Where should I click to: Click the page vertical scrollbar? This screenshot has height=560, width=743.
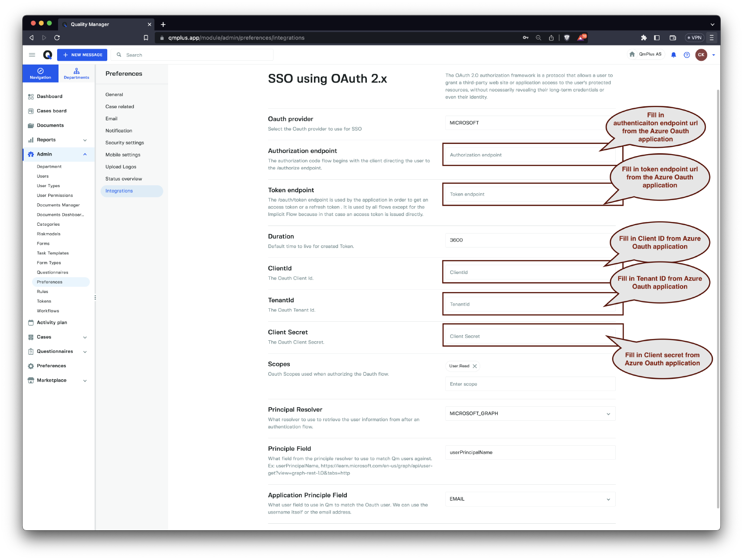click(718, 297)
